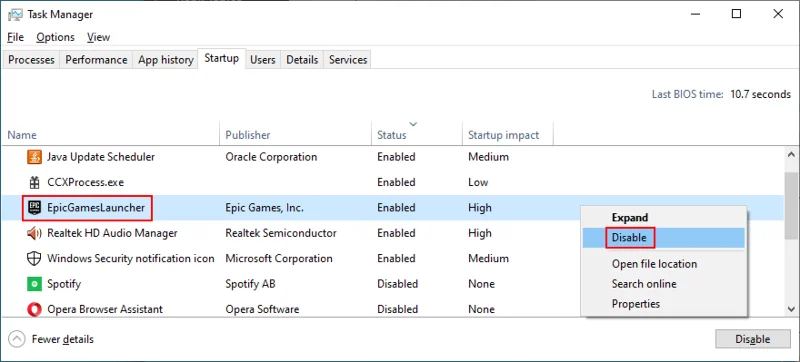Choose Disable in the context menu
This screenshot has height=362, width=800.
(663, 238)
